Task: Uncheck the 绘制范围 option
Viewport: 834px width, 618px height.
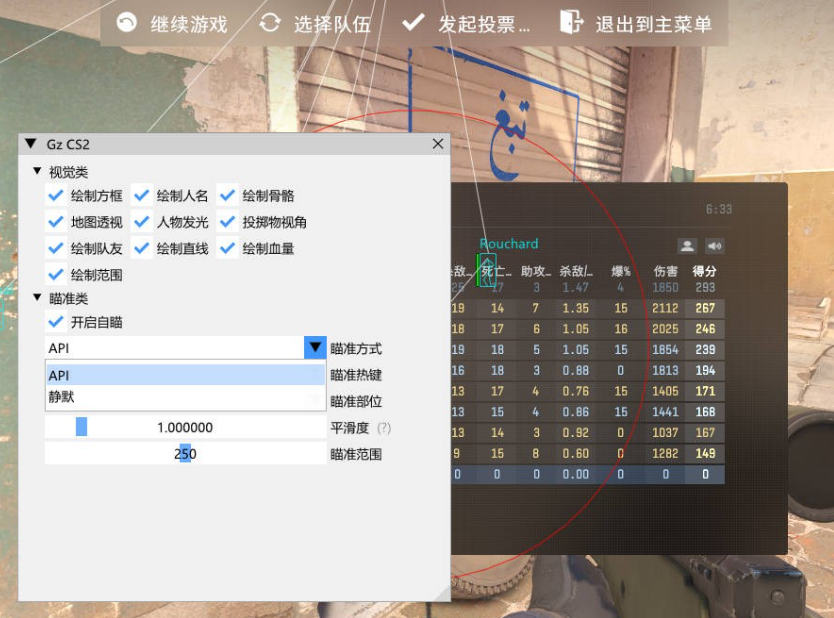Action: click(x=55, y=275)
